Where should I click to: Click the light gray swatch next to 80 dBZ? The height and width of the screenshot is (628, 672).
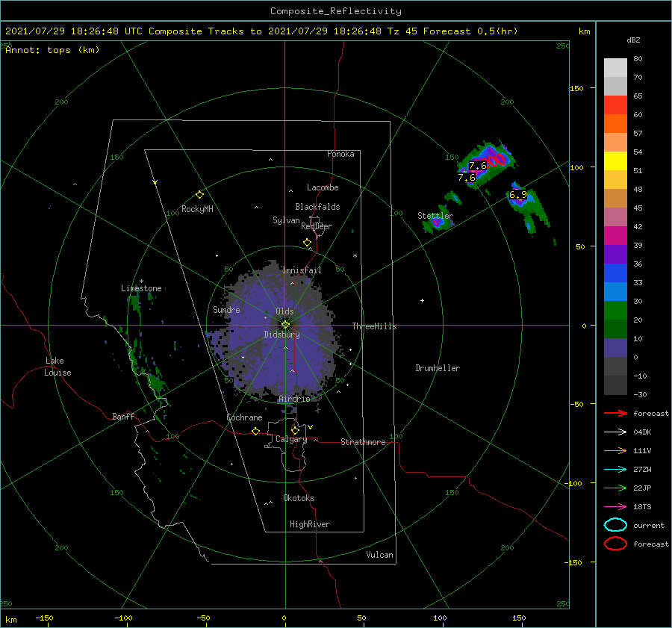tap(615, 67)
